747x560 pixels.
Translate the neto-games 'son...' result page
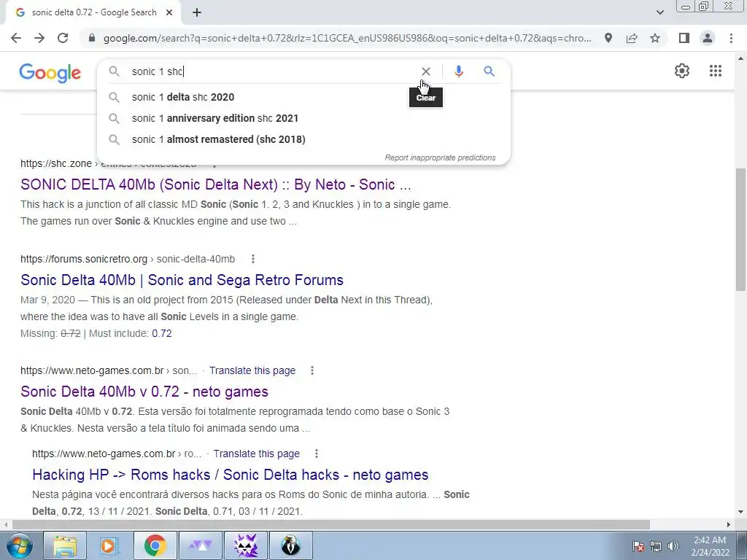click(252, 370)
